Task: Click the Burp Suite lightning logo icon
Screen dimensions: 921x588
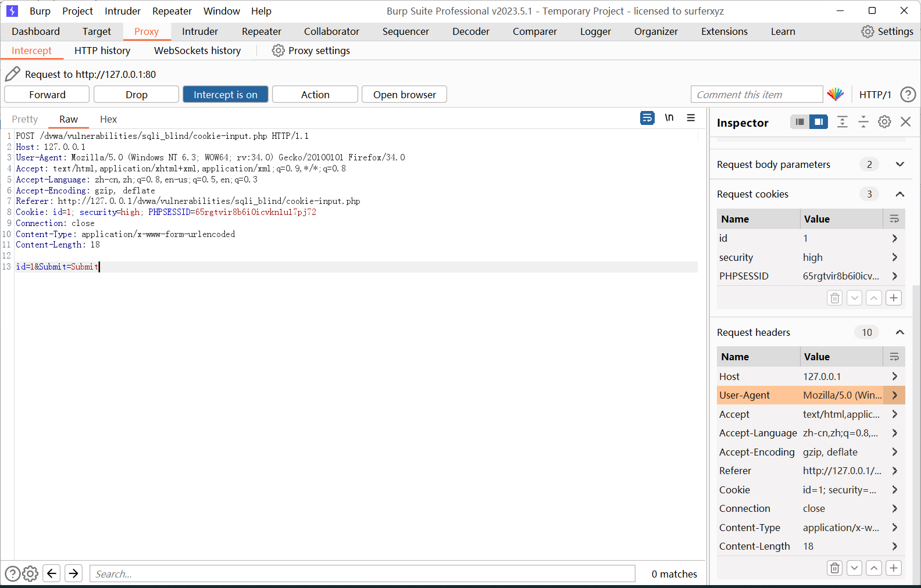Action: pyautogui.click(x=12, y=11)
